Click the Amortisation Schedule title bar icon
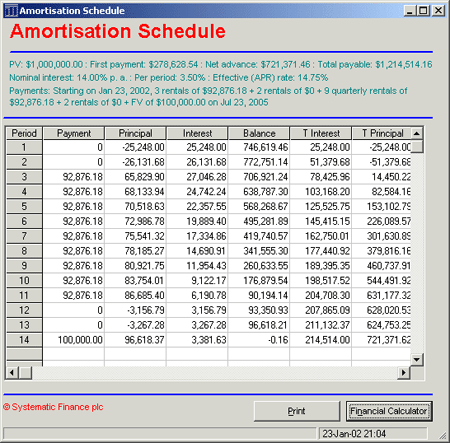 tap(11, 11)
